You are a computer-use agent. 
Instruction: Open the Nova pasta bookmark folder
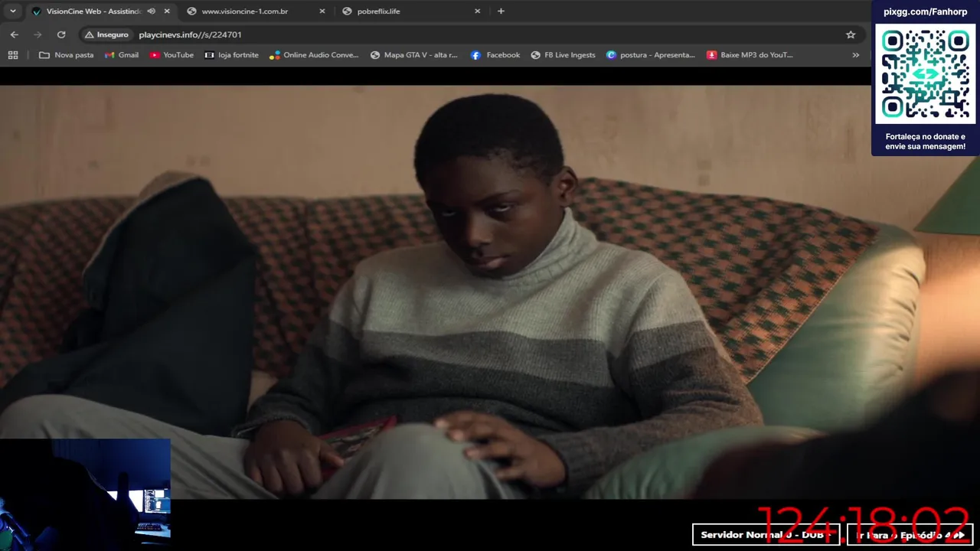[x=66, y=55]
